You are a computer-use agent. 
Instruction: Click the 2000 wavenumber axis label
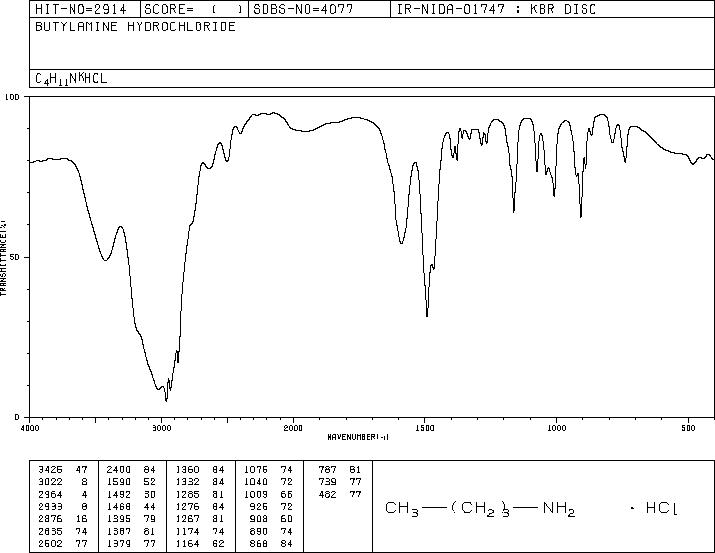293,428
